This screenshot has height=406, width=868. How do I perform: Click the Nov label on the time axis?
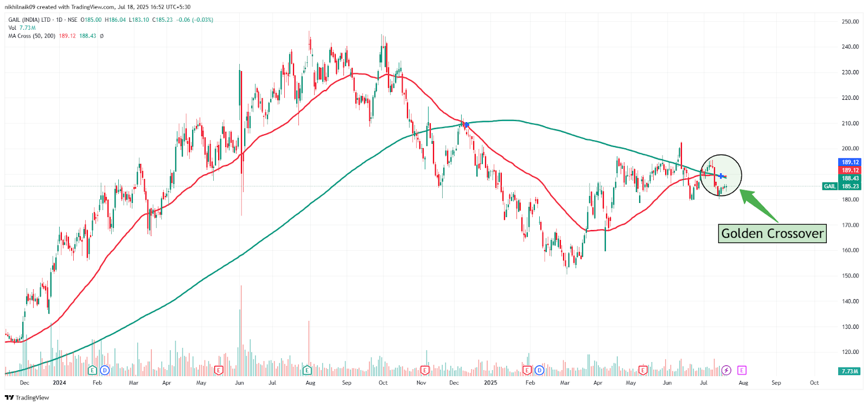click(x=421, y=383)
